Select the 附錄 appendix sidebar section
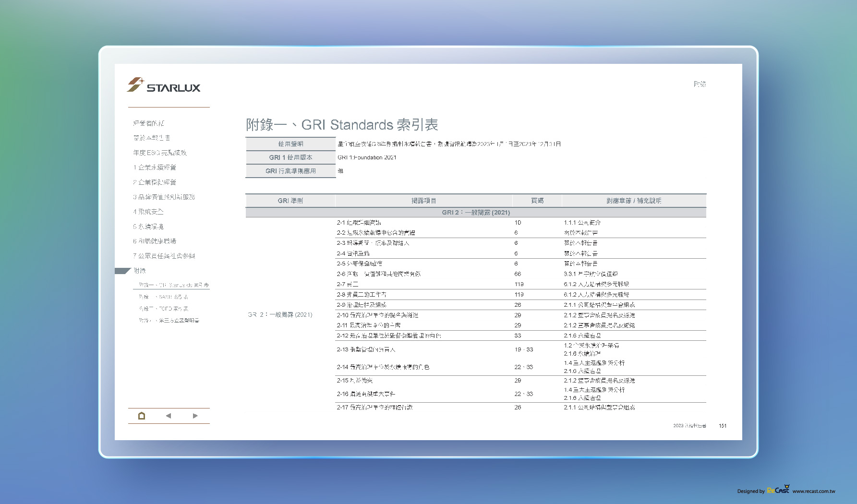This screenshot has width=857, height=504. (140, 271)
